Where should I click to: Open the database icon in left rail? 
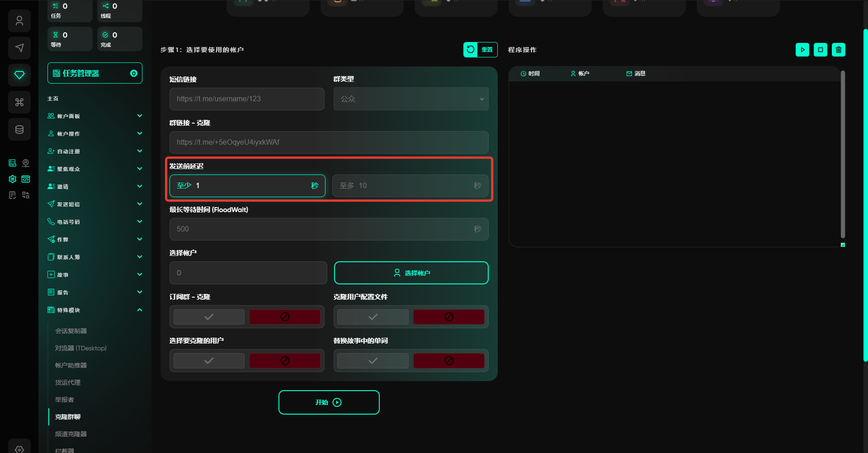19,130
